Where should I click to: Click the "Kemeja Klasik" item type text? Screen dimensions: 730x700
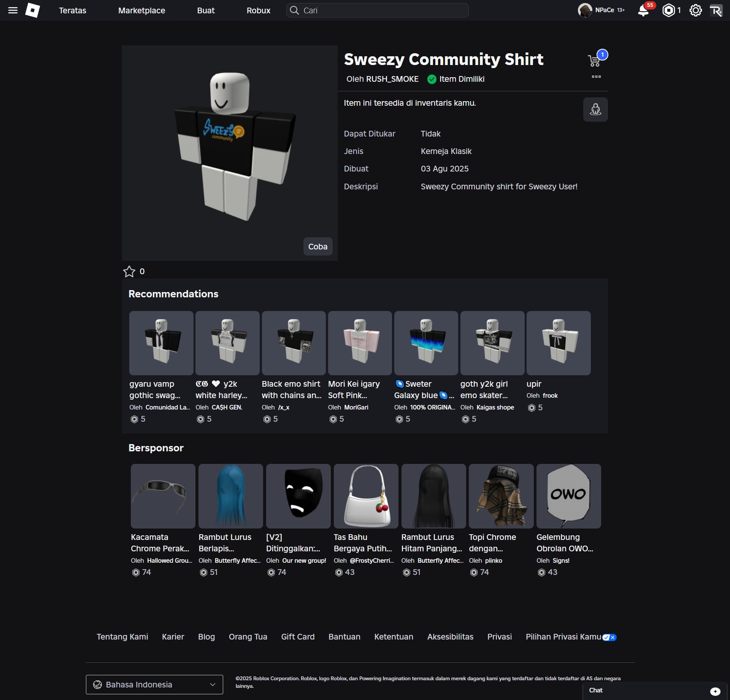tap(446, 151)
